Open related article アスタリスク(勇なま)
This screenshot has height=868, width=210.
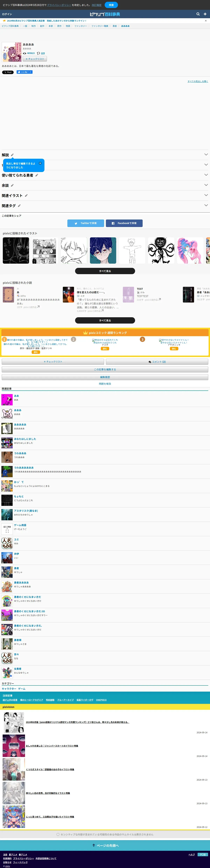pos(26,511)
